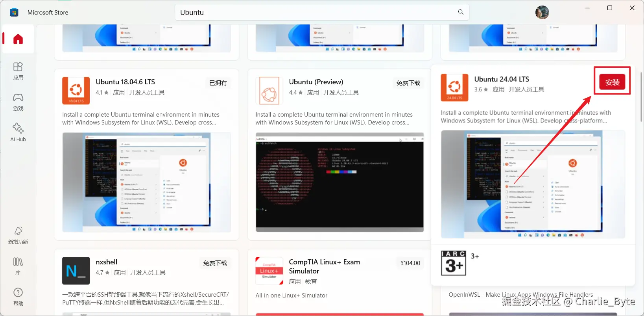
Task: Go to the 应用 (Apps) section
Action: [x=18, y=71]
